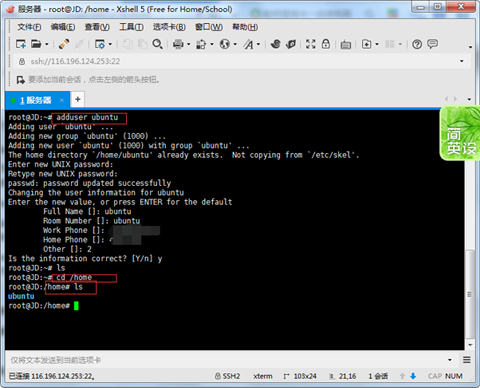Click the terminal vertical scrollbar
Viewport: 480px width, 388px height.
pyautogui.click(x=469, y=294)
